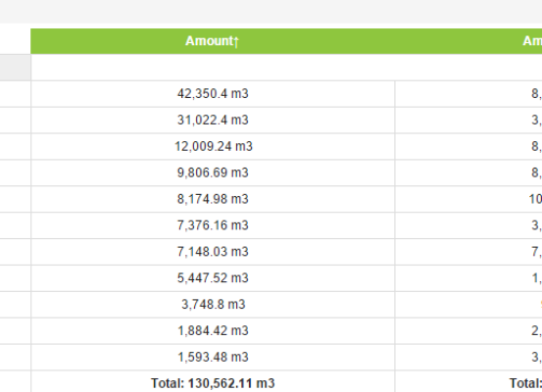Viewport: 542px width, 392px height.
Task: Select the 1,884.42 m3 cell
Action: click(x=213, y=330)
